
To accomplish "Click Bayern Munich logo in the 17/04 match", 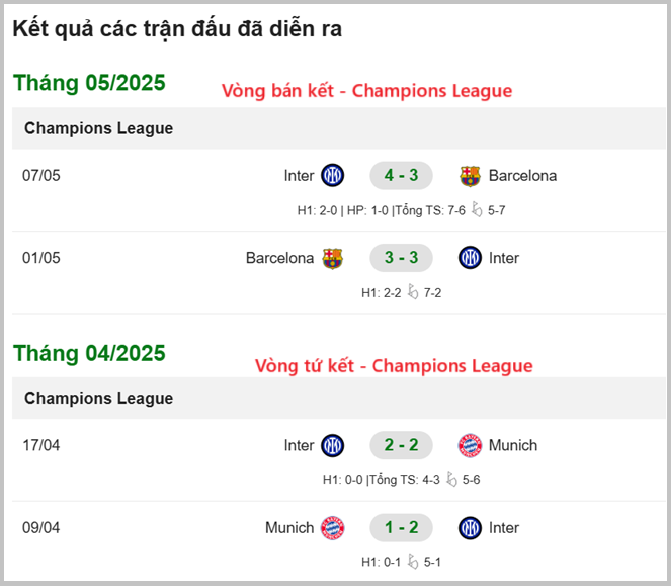I will tap(470, 445).
